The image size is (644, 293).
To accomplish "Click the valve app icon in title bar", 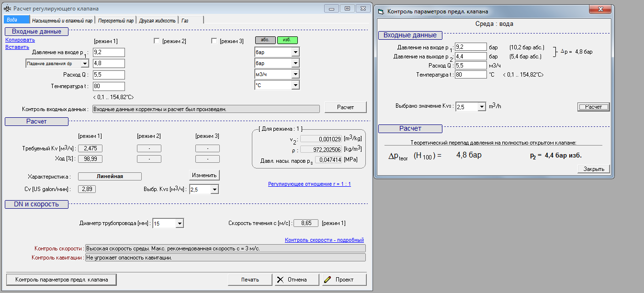I will coord(8,9).
